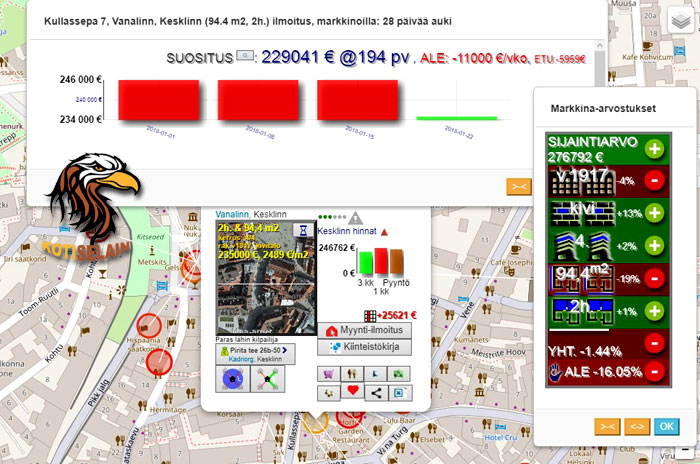Click the red up-arrow beside Kesklinn hinnat
The width and height of the screenshot is (700, 464).
(x=384, y=232)
